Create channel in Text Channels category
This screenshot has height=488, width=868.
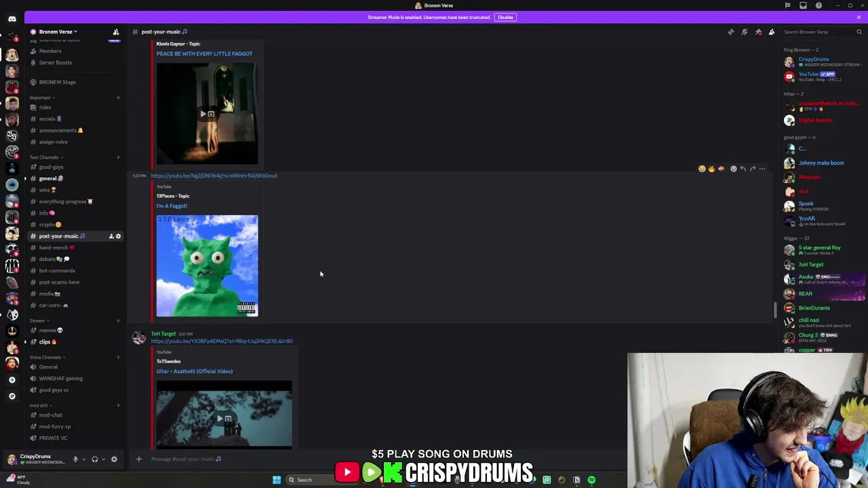[x=118, y=157]
